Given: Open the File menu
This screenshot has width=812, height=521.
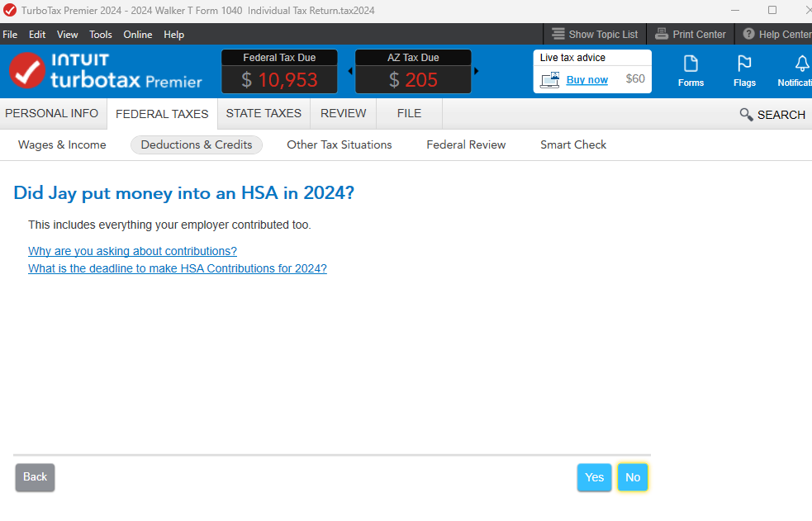Looking at the screenshot, I should [x=10, y=34].
